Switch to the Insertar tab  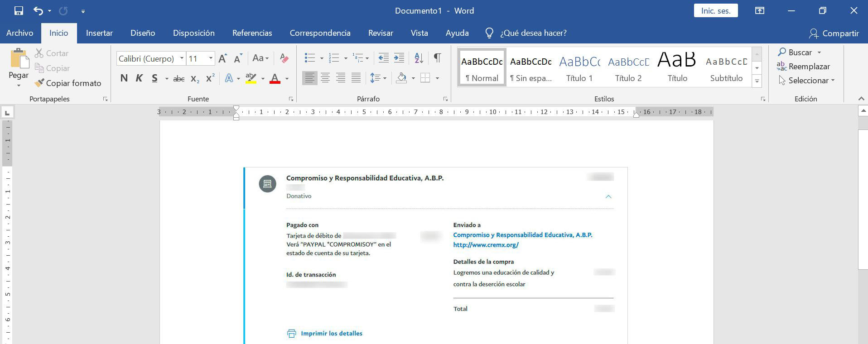[x=99, y=33]
